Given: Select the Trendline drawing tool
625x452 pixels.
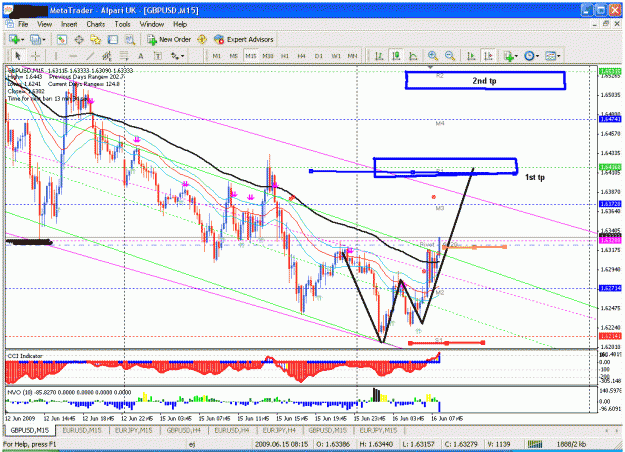Looking at the screenshot, I should 90,56.
